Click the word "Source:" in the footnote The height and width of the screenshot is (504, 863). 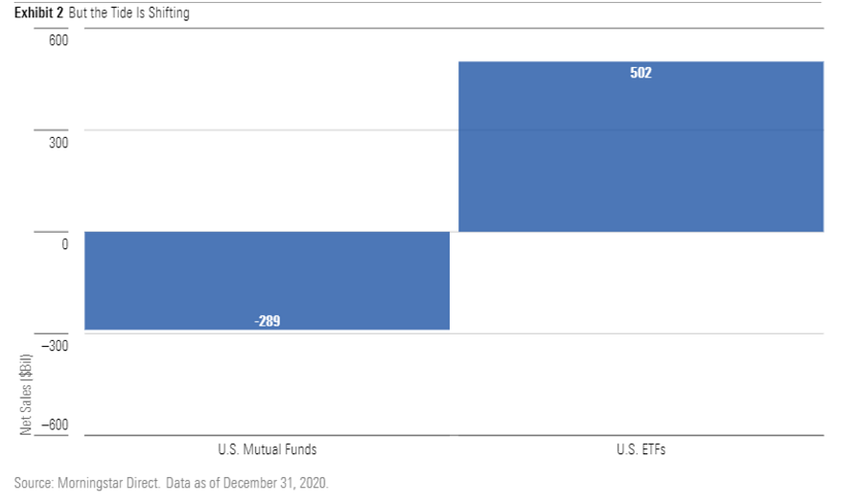click(x=34, y=483)
